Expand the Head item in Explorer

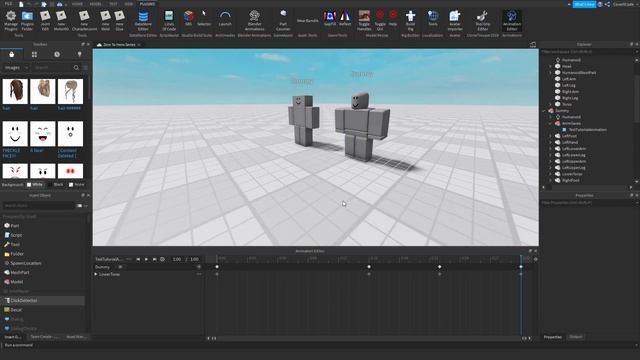550,66
